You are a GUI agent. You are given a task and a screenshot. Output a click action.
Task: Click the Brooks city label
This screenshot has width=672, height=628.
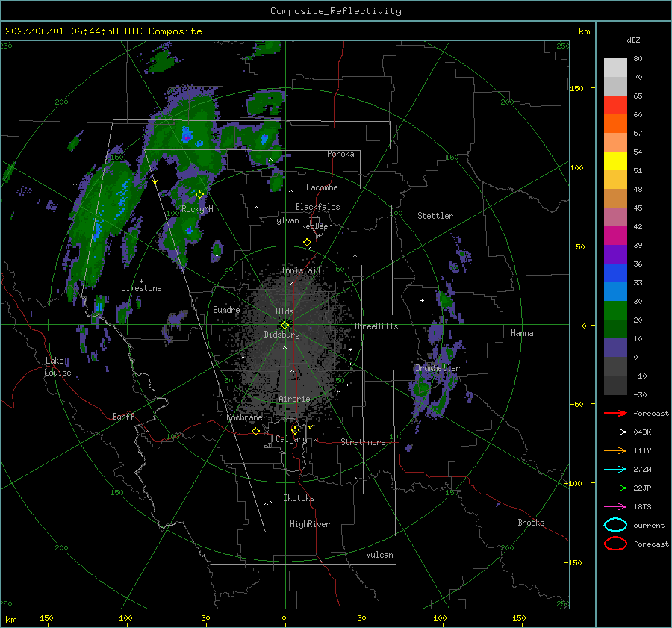tap(531, 523)
